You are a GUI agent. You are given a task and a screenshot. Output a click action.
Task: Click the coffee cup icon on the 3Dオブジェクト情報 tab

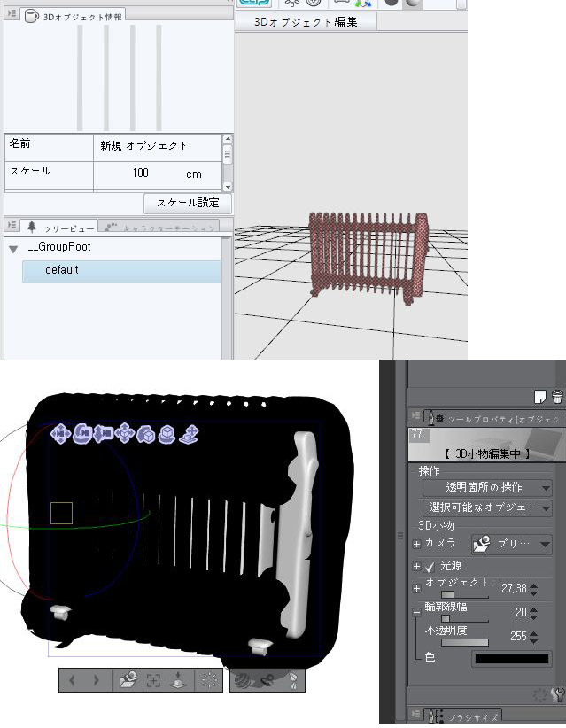click(x=31, y=16)
